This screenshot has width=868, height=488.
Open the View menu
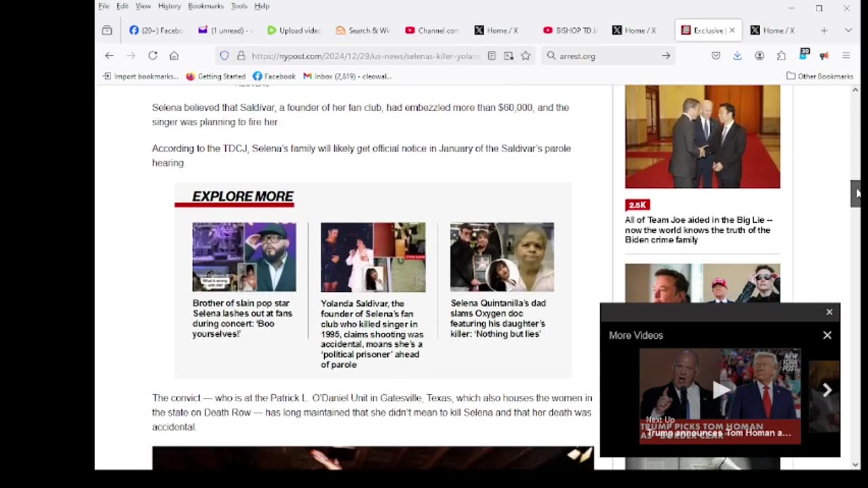143,6
